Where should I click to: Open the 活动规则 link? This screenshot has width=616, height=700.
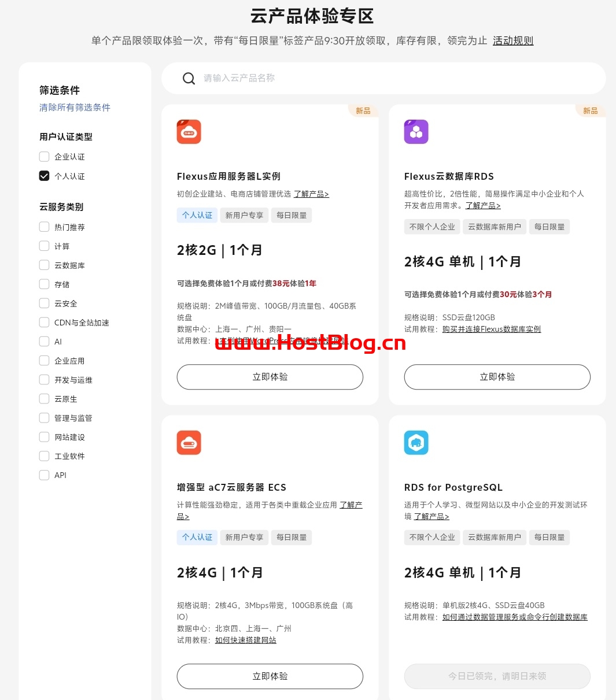pyautogui.click(x=513, y=40)
